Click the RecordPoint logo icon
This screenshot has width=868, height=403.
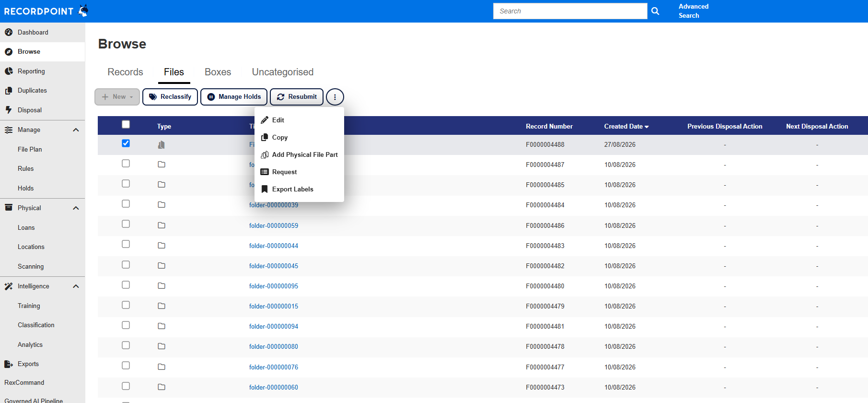coord(83,10)
